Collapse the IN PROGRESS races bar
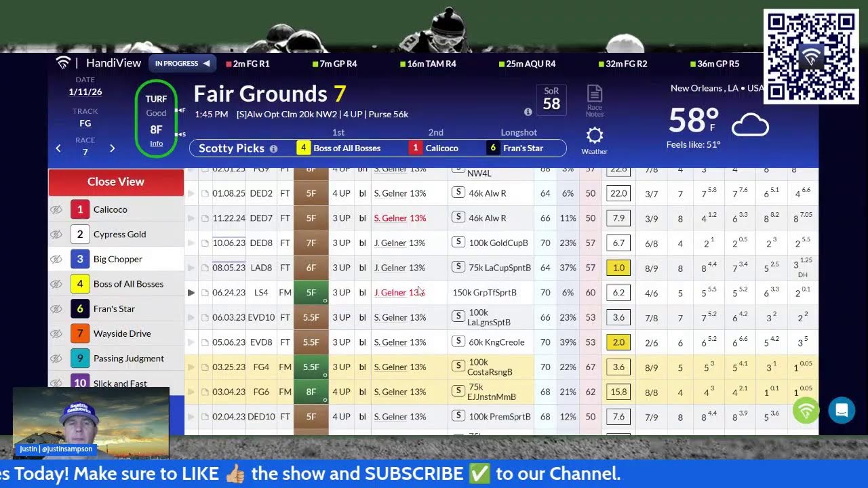Screen dimensions: 868x488 click(x=182, y=64)
